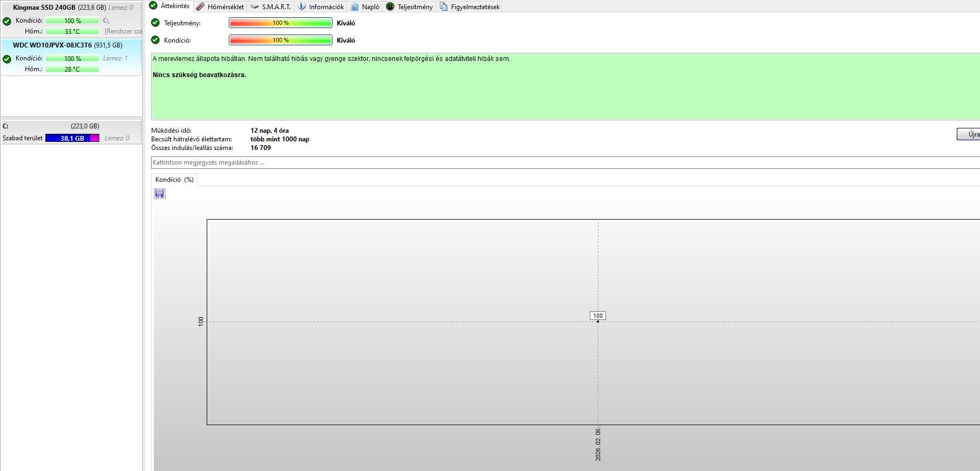Click the '12 nap, 4 óra' value

(x=269, y=131)
